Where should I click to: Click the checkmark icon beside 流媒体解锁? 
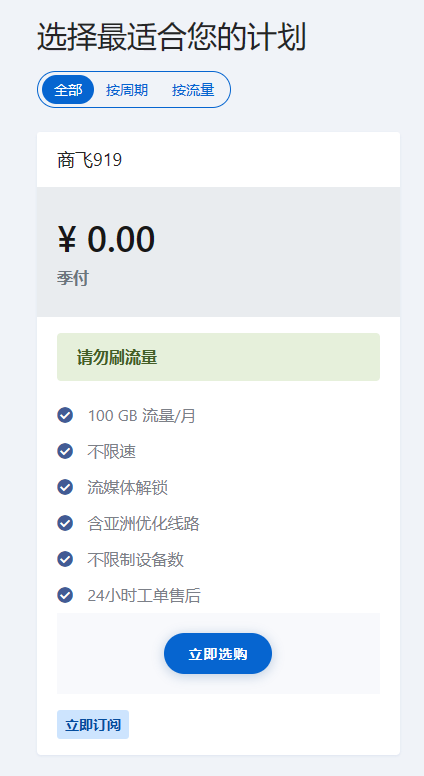tap(65, 487)
